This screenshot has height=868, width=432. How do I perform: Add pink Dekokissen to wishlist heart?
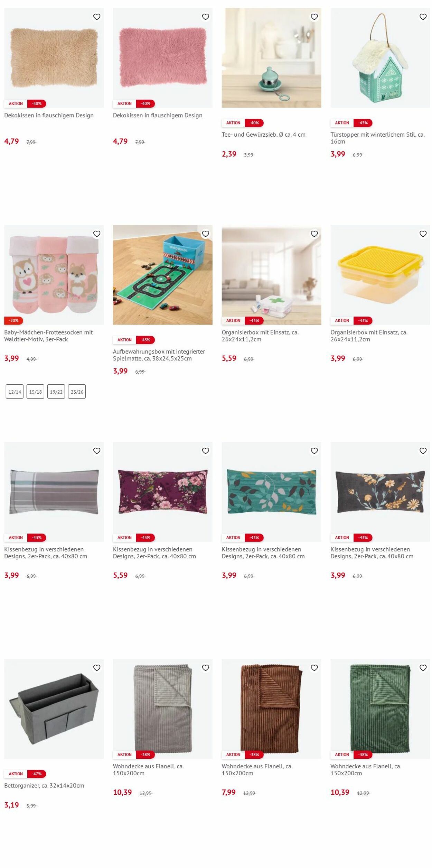[206, 17]
